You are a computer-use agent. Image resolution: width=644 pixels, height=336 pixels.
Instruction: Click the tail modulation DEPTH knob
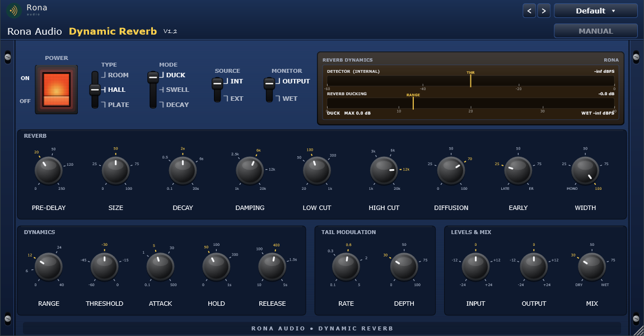(x=404, y=267)
